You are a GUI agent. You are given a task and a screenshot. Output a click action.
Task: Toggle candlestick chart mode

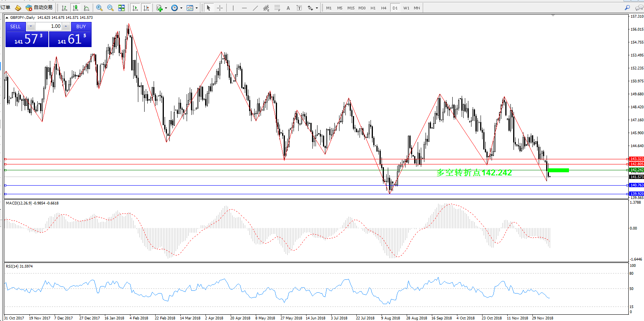(75, 8)
